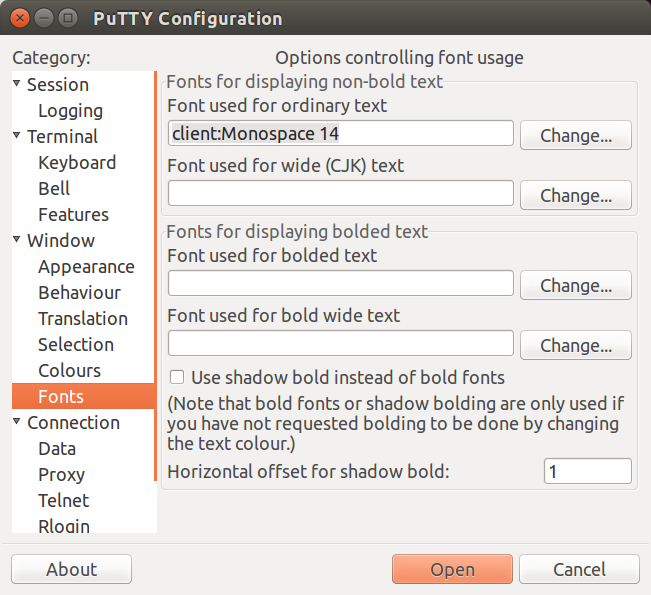Collapse the Terminal category triangle

pos(17,135)
